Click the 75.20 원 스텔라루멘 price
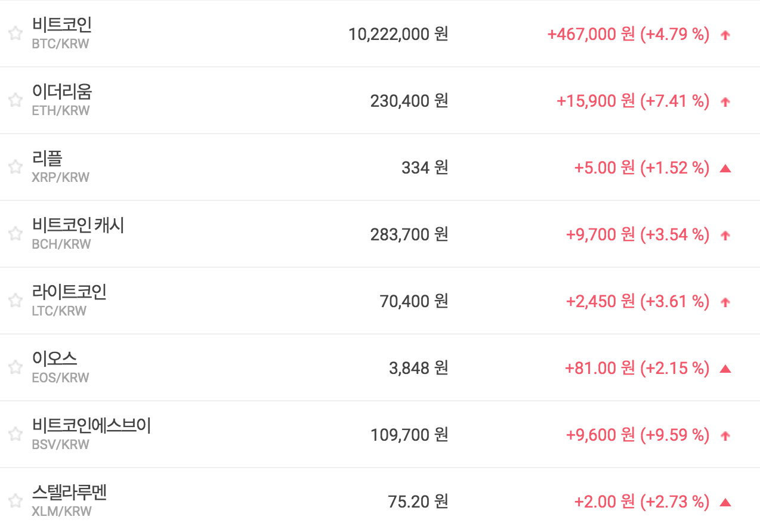Viewport: 760px width, 532px height. pyautogui.click(x=418, y=502)
